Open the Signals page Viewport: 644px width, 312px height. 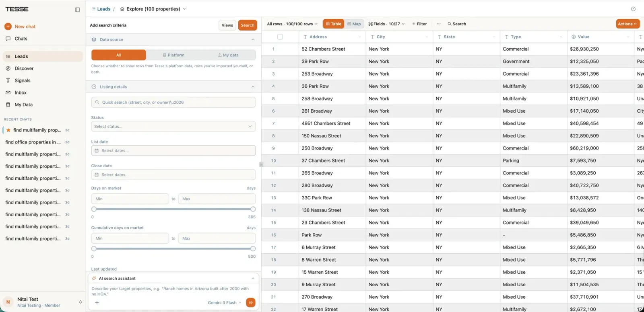[x=23, y=80]
